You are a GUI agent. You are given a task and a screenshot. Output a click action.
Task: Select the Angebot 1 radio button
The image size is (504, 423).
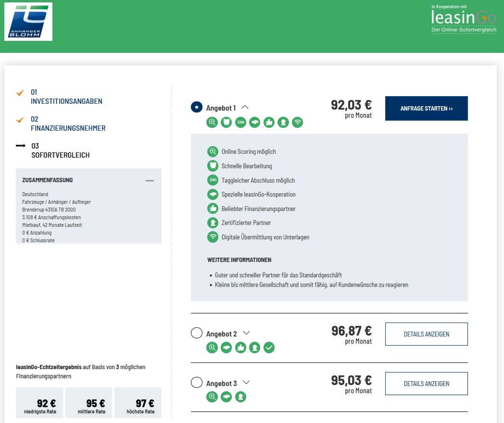pyautogui.click(x=197, y=107)
